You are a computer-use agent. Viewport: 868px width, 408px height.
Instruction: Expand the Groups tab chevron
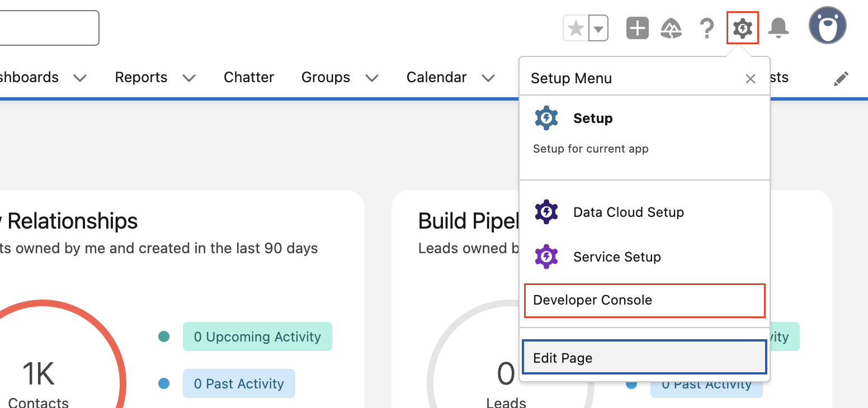(x=372, y=78)
